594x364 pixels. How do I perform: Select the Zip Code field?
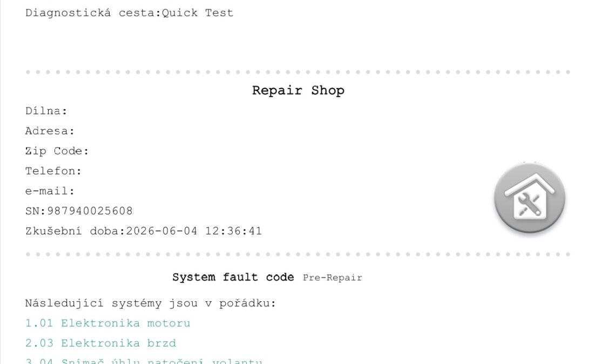point(57,151)
